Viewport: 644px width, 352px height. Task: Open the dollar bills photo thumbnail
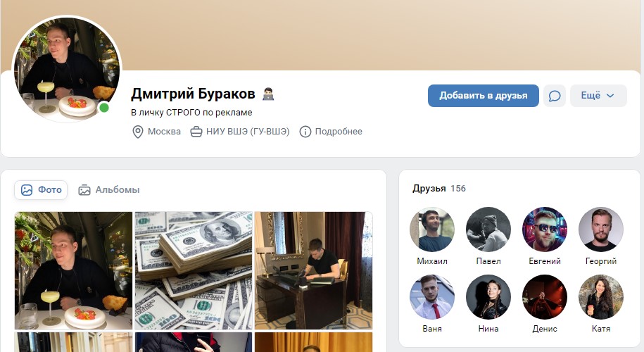pos(194,270)
